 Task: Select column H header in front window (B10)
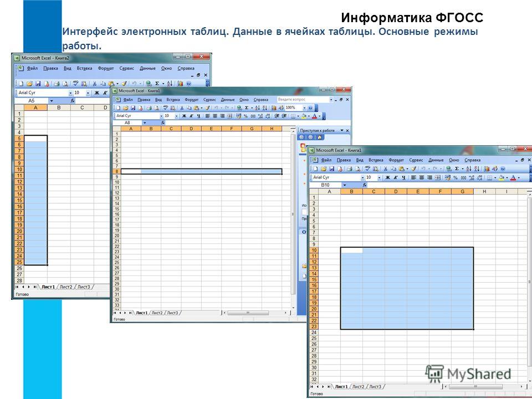pos(484,191)
